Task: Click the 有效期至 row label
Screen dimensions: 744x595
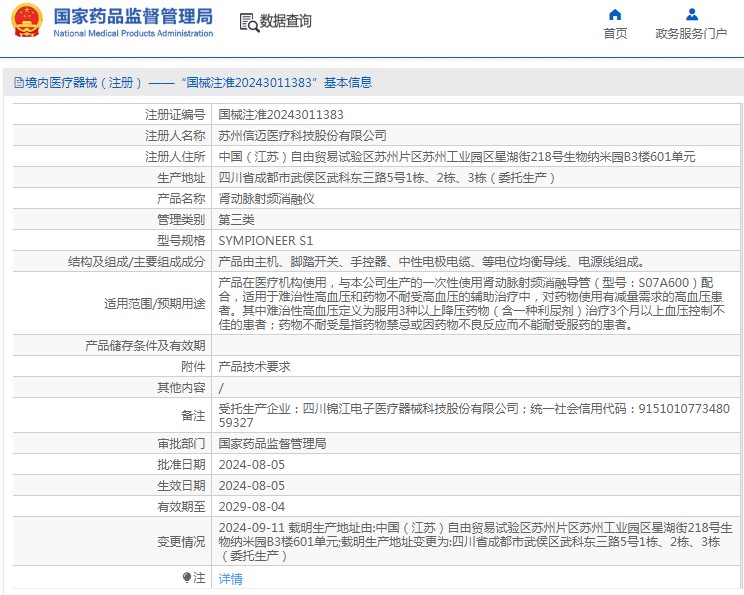Action: pyautogui.click(x=181, y=507)
